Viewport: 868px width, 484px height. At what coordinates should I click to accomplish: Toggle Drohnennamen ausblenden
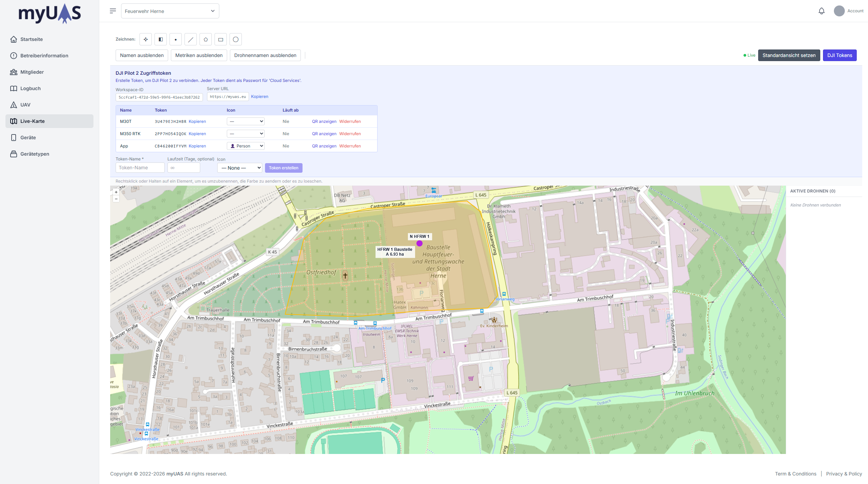pyautogui.click(x=265, y=55)
